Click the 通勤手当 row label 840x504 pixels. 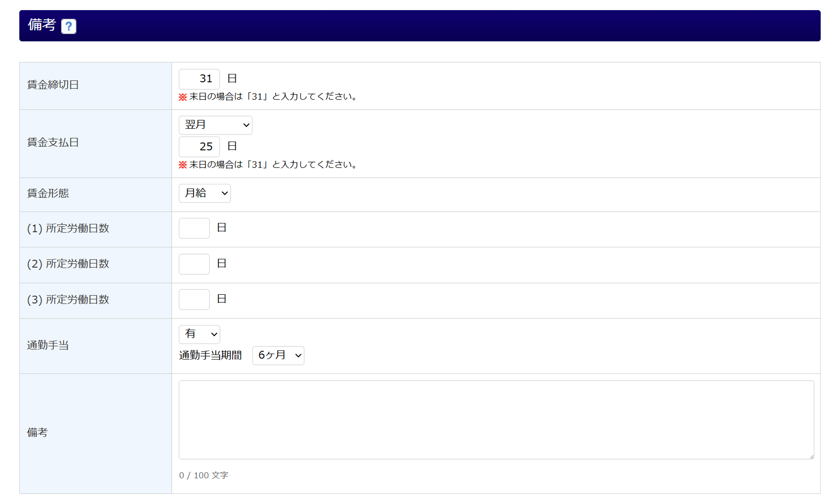click(48, 345)
